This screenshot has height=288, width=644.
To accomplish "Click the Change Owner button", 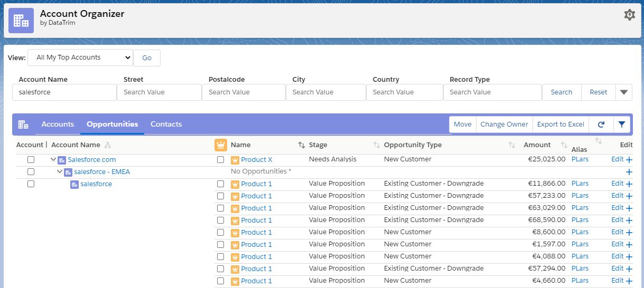I will [x=505, y=124].
